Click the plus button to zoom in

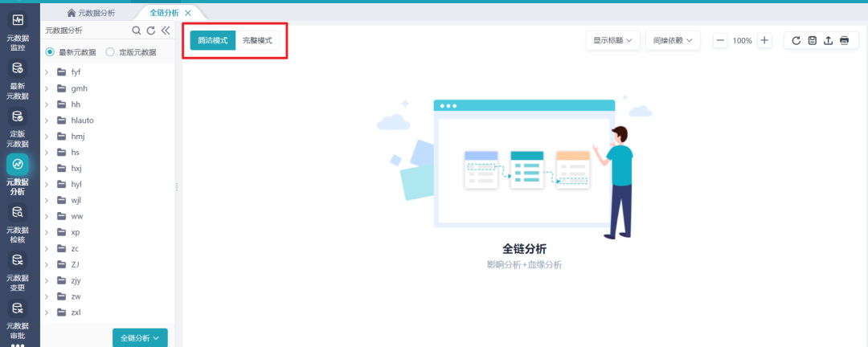764,40
